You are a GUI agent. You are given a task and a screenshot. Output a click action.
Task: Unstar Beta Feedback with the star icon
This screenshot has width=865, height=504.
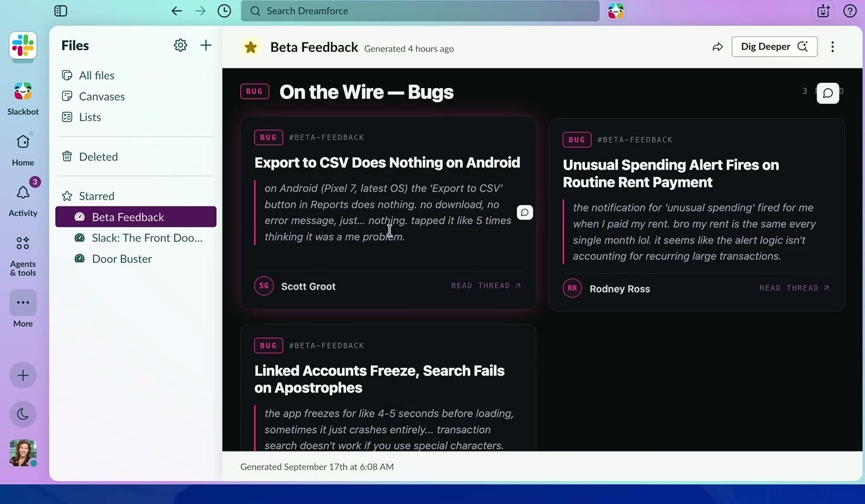(x=251, y=47)
